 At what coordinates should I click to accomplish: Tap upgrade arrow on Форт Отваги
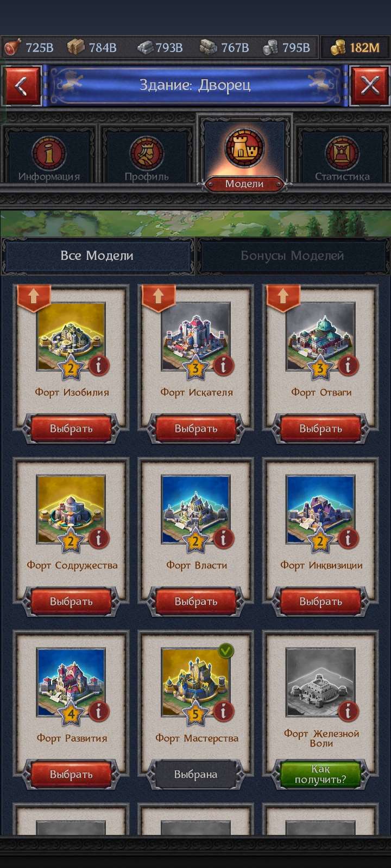[x=283, y=297]
